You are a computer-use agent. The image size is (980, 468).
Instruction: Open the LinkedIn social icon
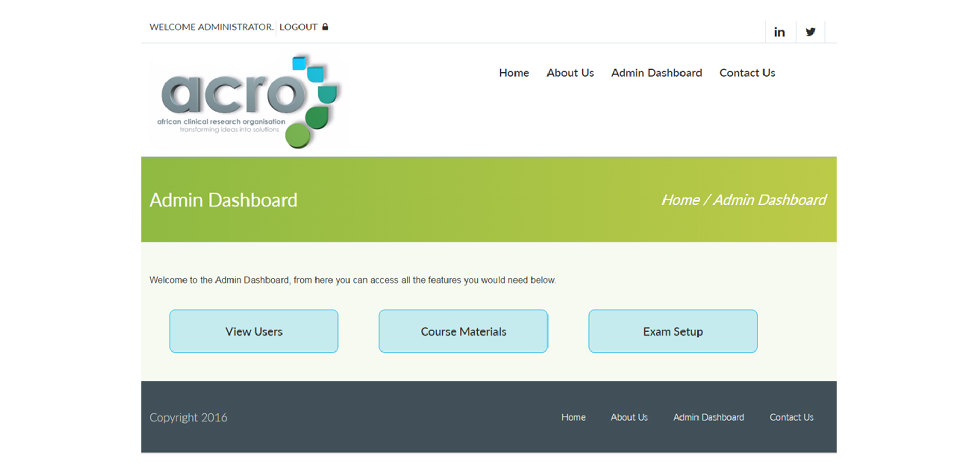tap(779, 32)
